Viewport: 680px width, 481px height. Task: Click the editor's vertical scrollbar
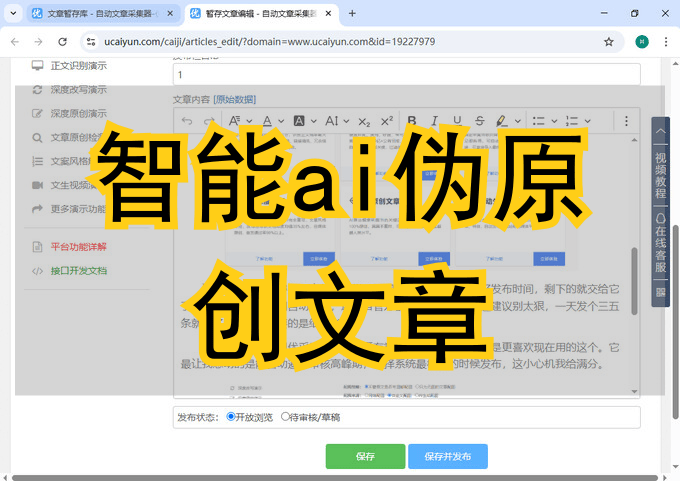click(x=634, y=280)
